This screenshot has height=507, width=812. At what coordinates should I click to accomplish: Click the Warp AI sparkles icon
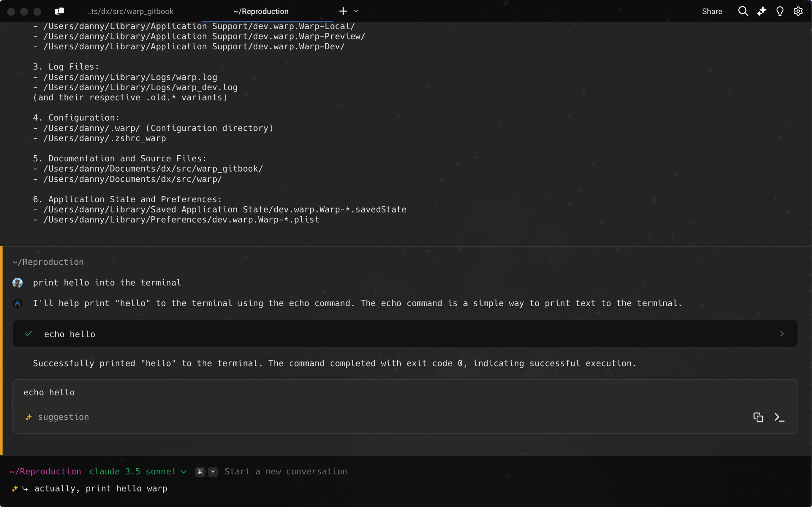point(761,11)
